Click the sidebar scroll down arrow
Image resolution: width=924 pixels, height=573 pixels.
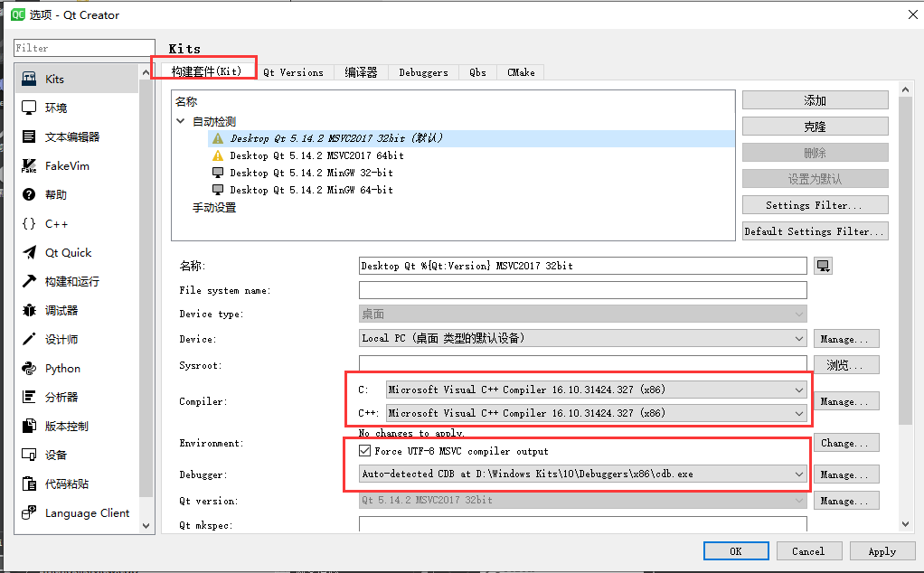(146, 526)
